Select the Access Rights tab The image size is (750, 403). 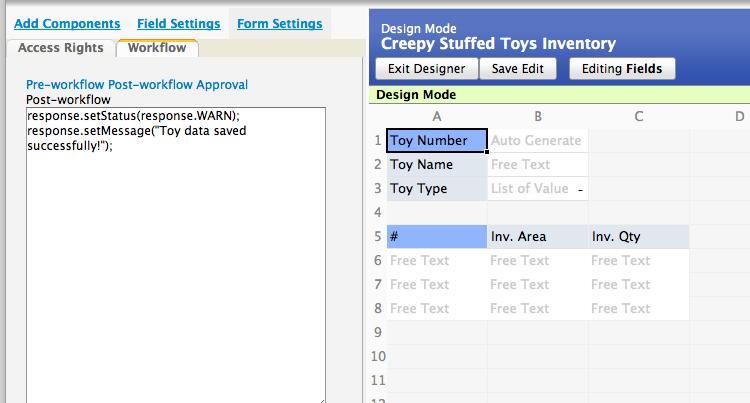(x=60, y=47)
